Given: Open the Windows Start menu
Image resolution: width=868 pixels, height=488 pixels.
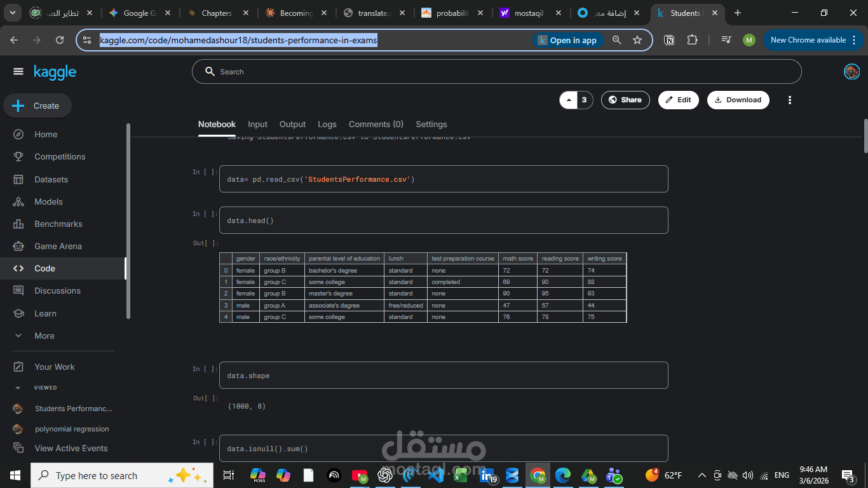Looking at the screenshot, I should 15,475.
